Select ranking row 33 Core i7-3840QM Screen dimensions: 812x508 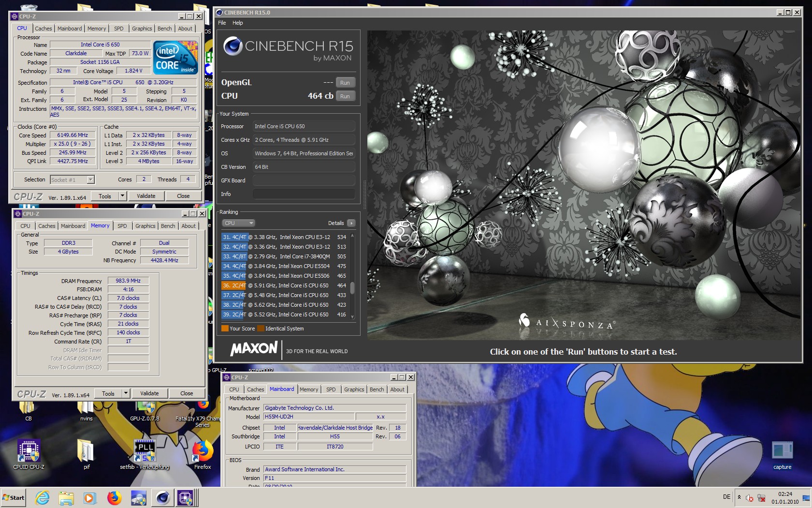pyautogui.click(x=285, y=256)
